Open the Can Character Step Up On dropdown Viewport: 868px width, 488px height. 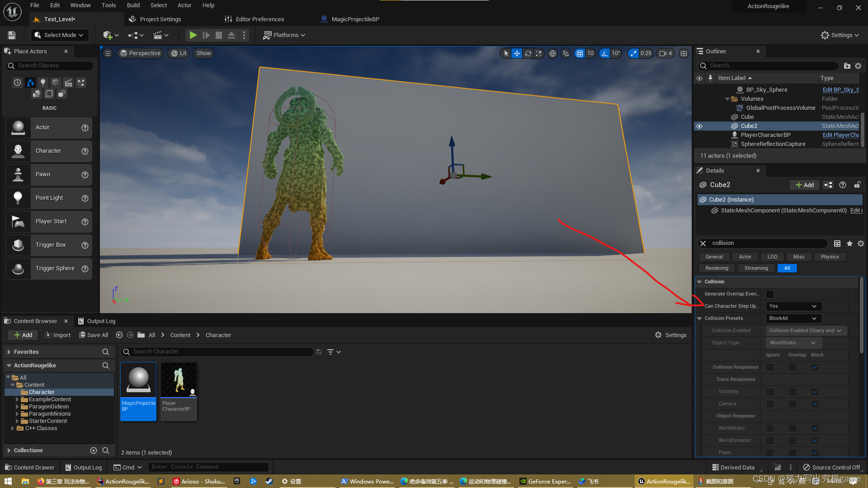click(794, 306)
